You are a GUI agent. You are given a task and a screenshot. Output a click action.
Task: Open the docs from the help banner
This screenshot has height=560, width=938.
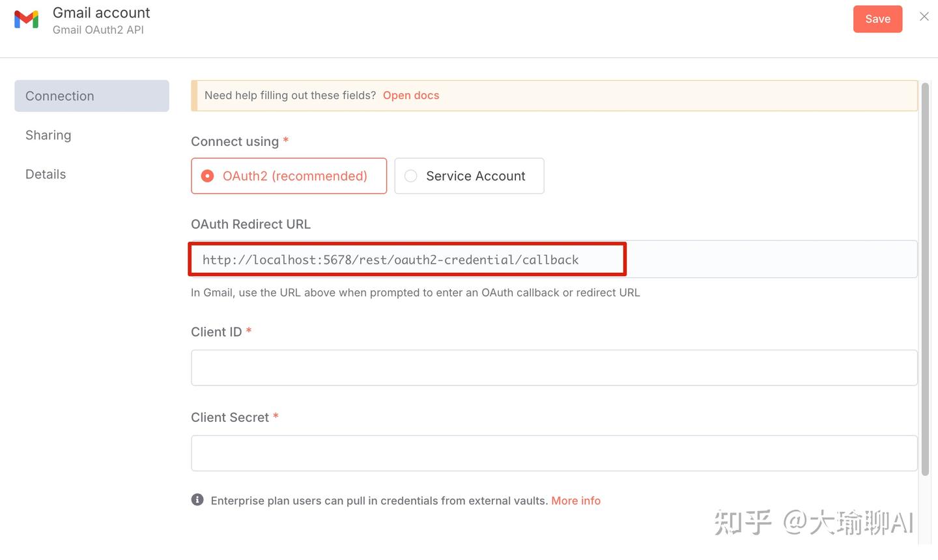(x=411, y=95)
